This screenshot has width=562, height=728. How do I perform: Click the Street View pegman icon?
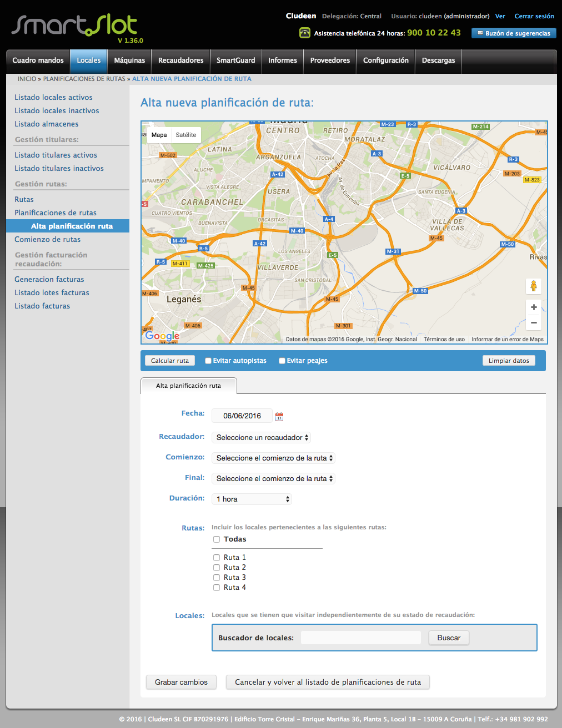(534, 286)
